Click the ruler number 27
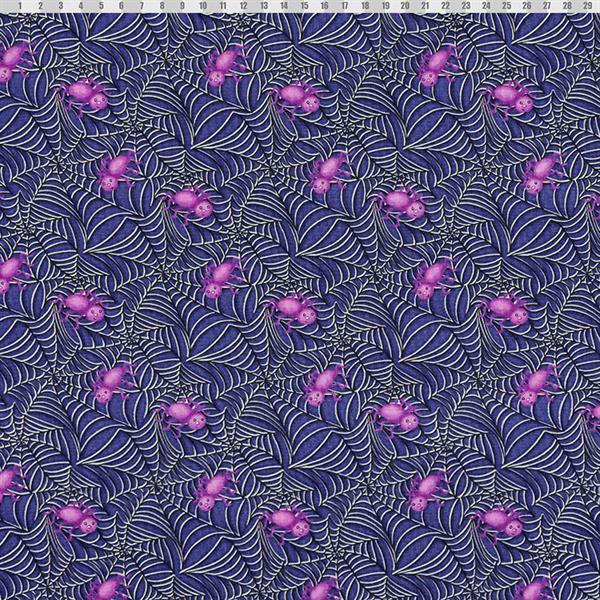The image size is (600, 600). [x=547, y=6]
